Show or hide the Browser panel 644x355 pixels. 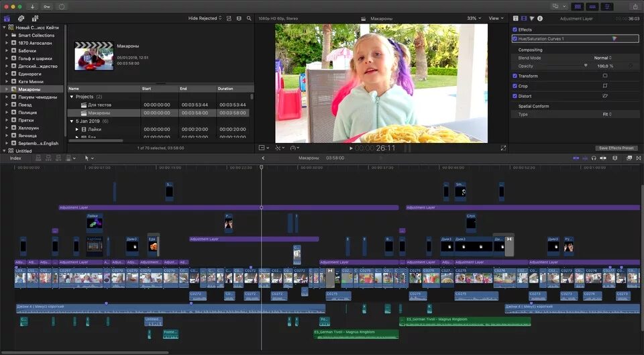click(x=578, y=7)
